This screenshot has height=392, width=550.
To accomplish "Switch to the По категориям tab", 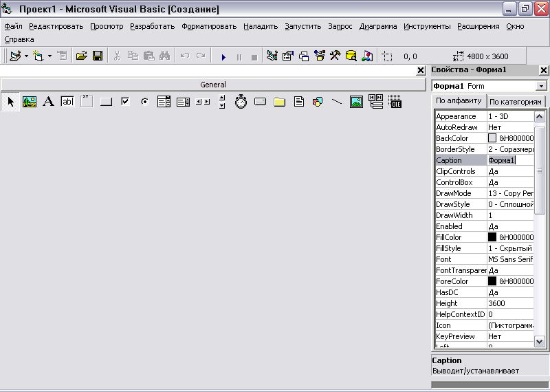I will (x=515, y=102).
